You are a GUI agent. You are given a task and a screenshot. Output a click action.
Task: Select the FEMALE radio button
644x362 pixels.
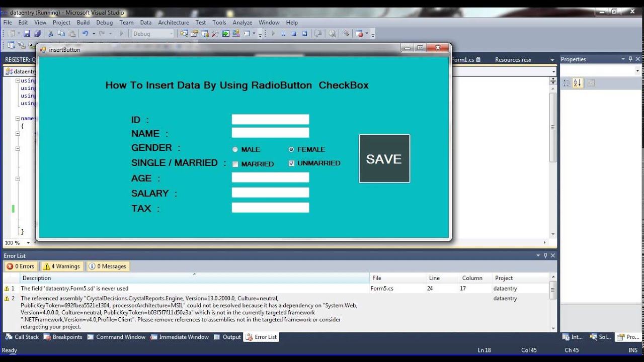coord(291,149)
